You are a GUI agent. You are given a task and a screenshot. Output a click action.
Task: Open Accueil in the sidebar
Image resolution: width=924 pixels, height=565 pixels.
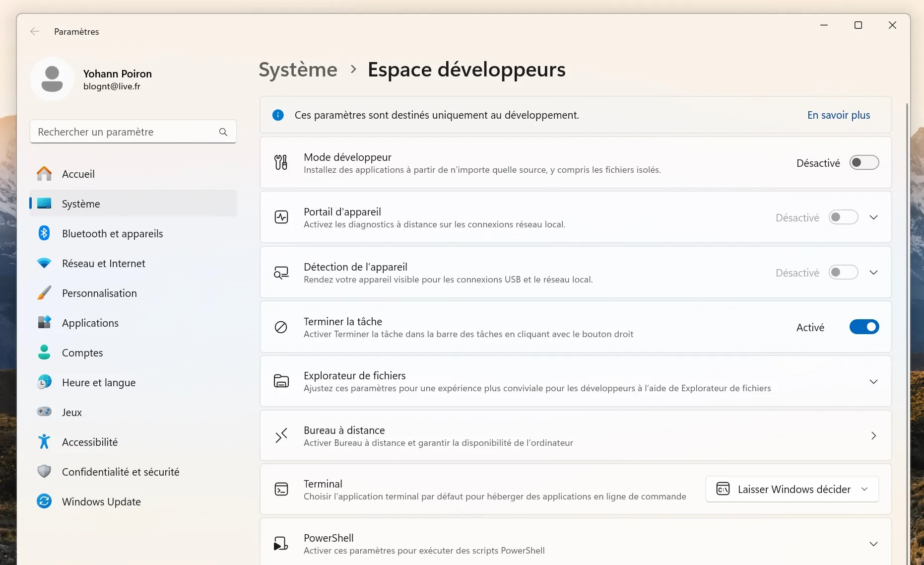pyautogui.click(x=133, y=174)
